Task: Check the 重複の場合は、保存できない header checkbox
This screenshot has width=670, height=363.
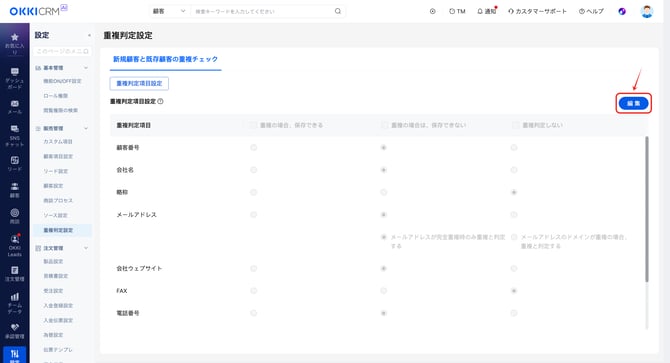Action: pos(384,125)
